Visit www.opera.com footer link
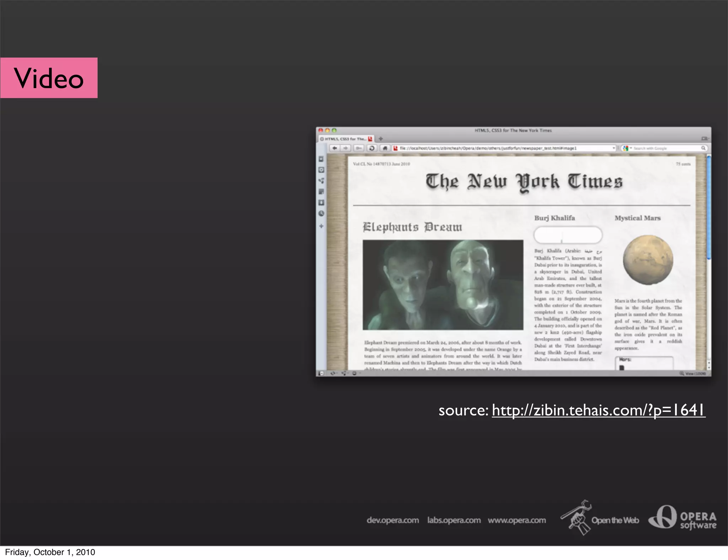This screenshot has height=560, width=728. [x=517, y=520]
